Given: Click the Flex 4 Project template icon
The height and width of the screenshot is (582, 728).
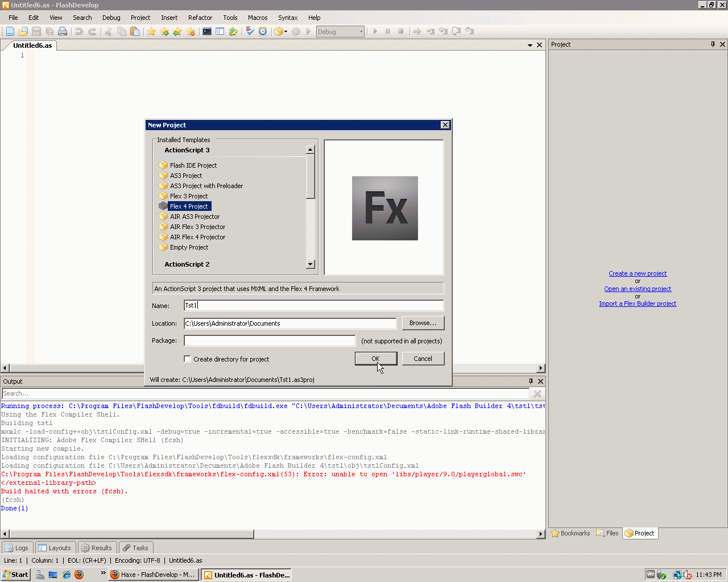Looking at the screenshot, I should click(163, 206).
